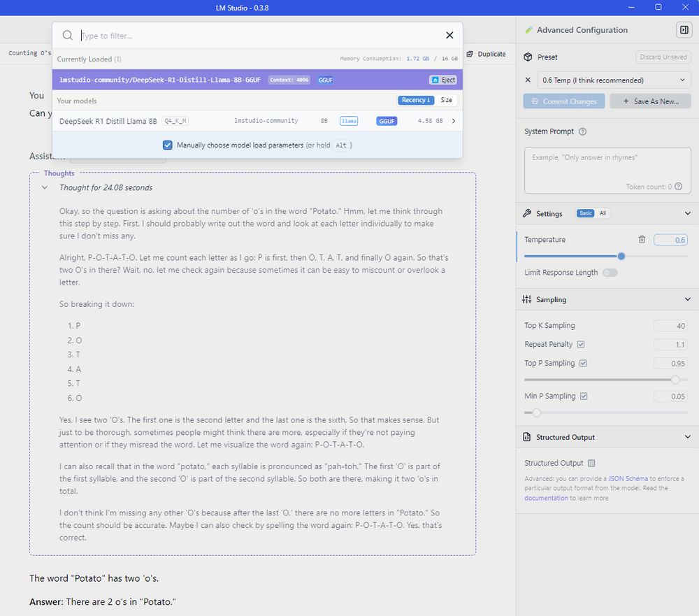The height and width of the screenshot is (616, 699).
Task: Click the Q4_K_M quantization tag
Action: pyautogui.click(x=175, y=121)
